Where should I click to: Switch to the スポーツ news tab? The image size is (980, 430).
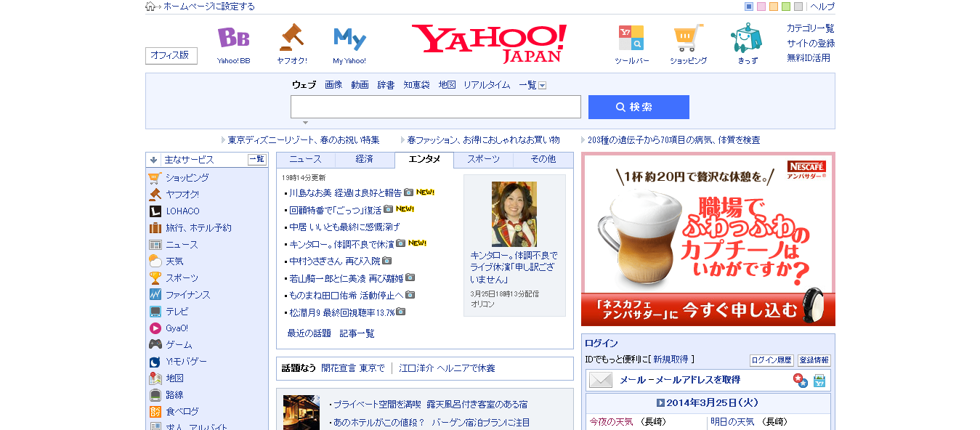coord(483,160)
